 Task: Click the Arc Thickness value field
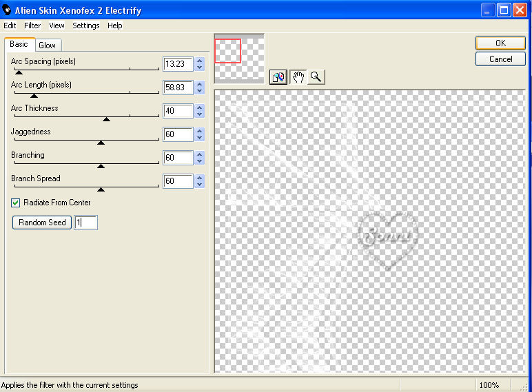point(178,111)
